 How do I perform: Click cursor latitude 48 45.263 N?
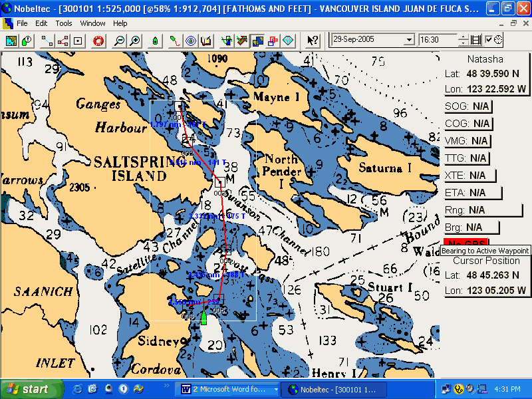click(x=493, y=275)
